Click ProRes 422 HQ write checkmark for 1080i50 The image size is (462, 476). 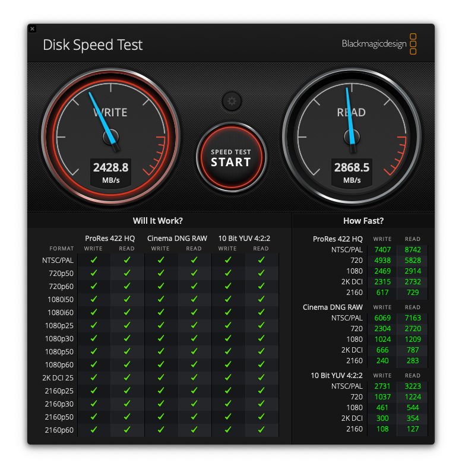click(94, 299)
